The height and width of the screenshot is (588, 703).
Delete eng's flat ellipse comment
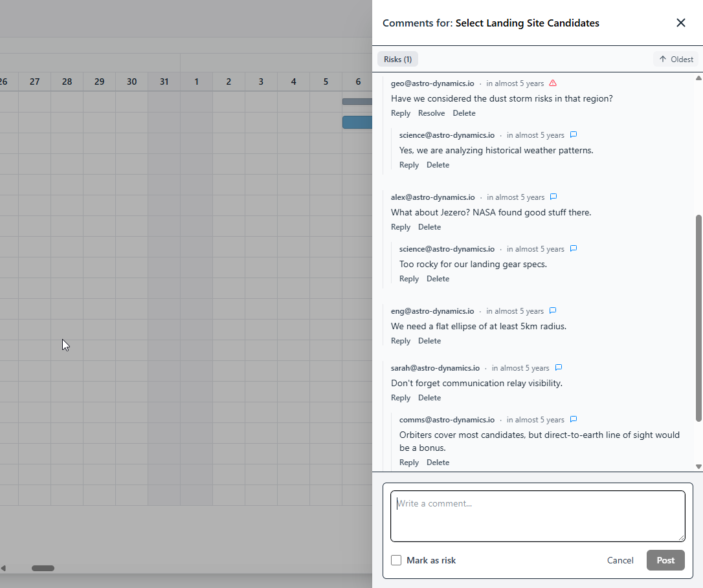tap(429, 340)
